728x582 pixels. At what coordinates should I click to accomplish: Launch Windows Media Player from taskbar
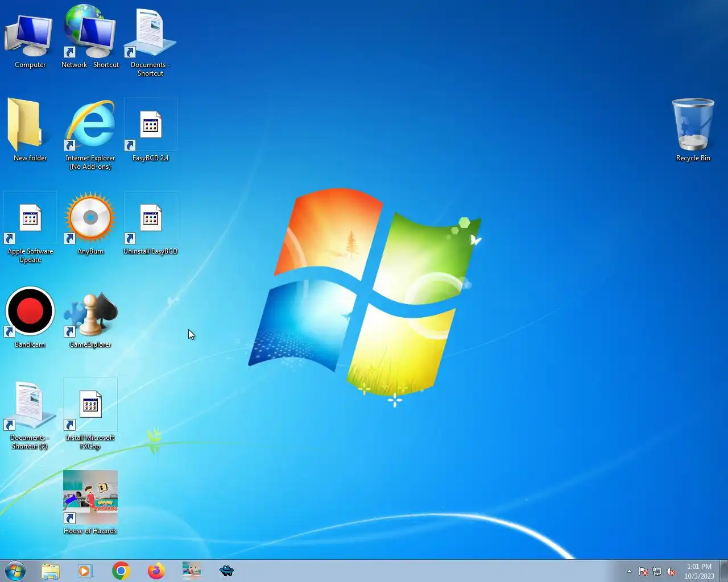(x=85, y=571)
